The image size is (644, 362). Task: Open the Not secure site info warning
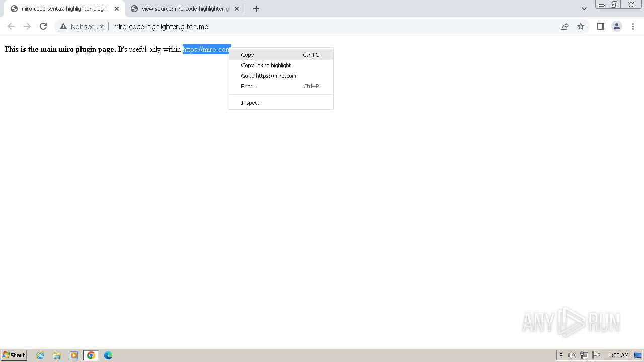(x=82, y=26)
